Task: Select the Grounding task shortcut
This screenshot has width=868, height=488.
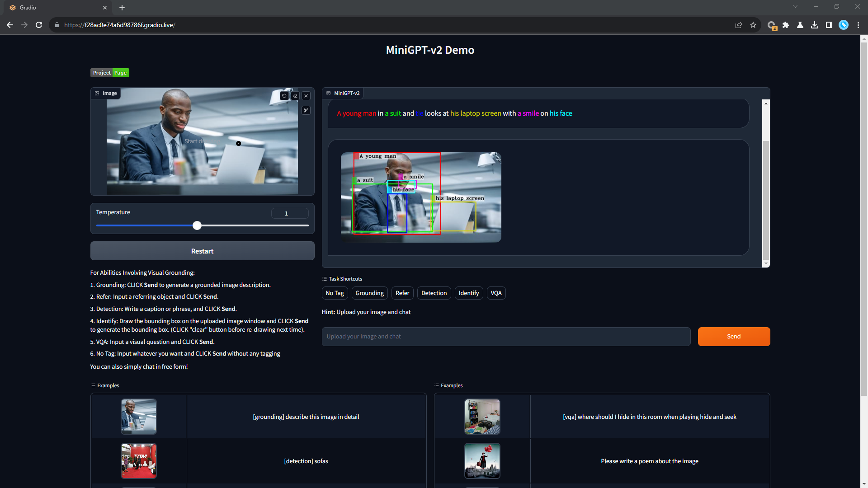Action: (x=369, y=293)
